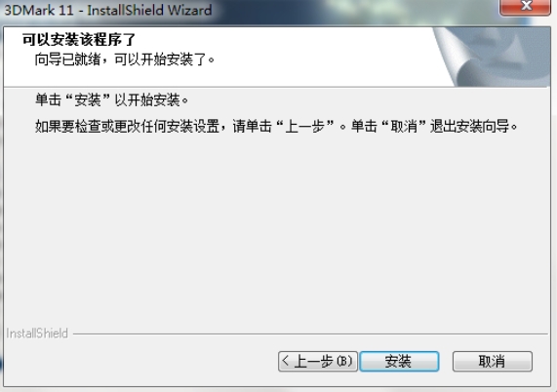This screenshot has height=392, width=557.
Task: Click the subtitle 向导已就绪，可以开始安装了
Action: pos(125,59)
